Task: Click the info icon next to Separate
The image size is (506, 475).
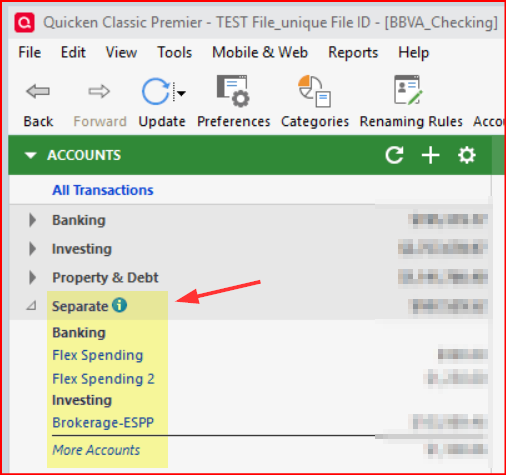Action: [119, 305]
